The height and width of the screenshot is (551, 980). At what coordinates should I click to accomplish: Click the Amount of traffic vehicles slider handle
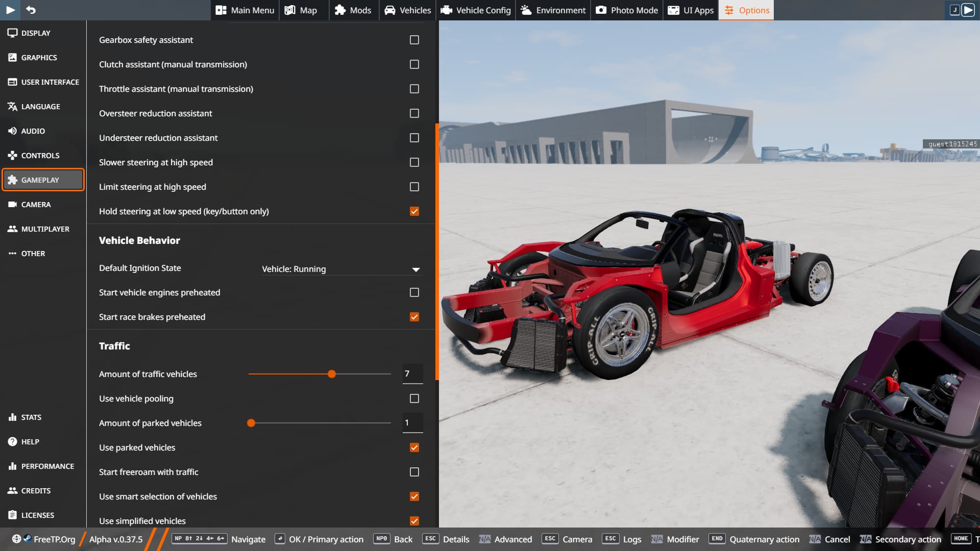click(x=332, y=374)
